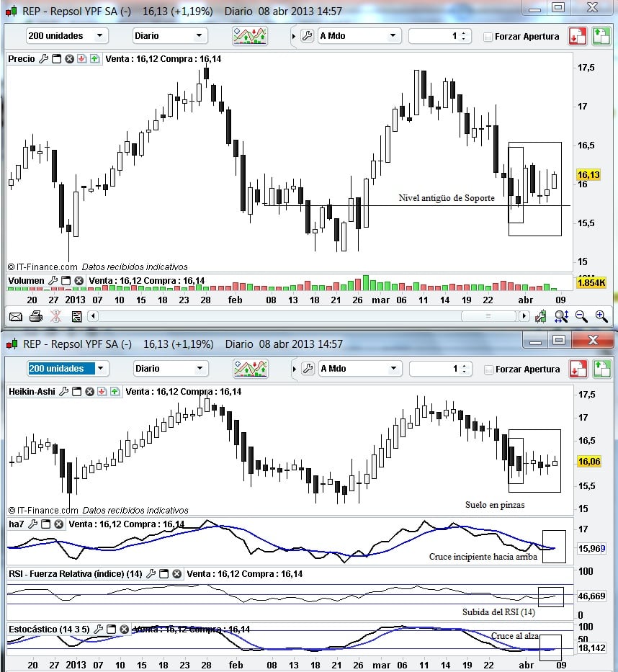Open the data list sheet icon
This screenshot has width=618, height=672.
77,317
